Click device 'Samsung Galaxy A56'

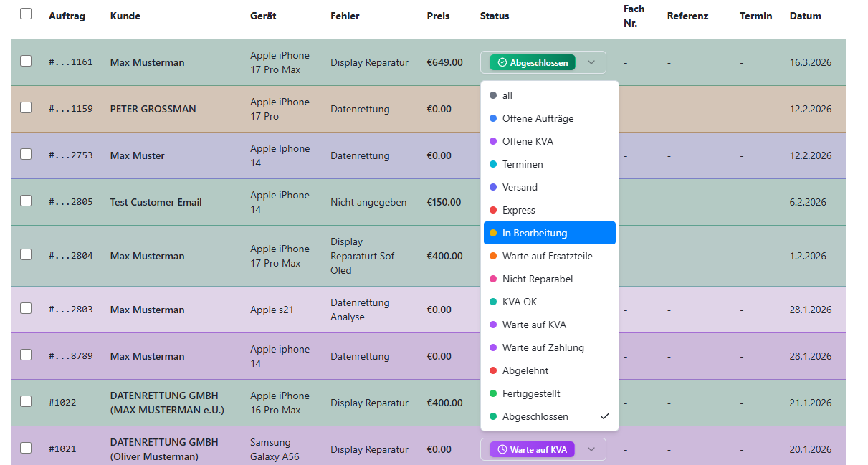pyautogui.click(x=275, y=449)
